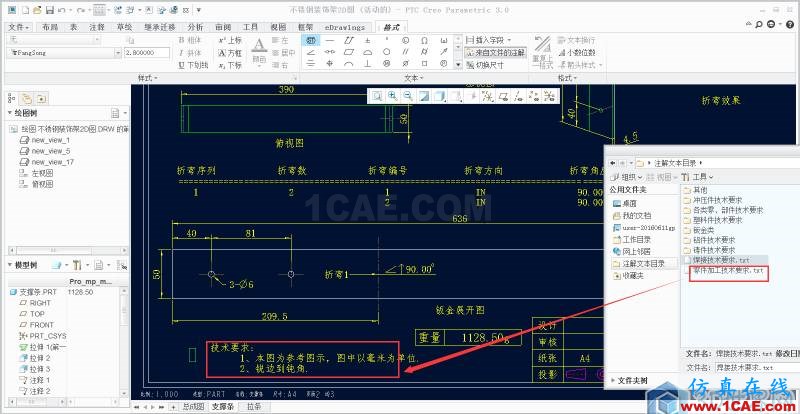Select the folder browser tab icon in navigator
Viewport: 800px width, 414px height.
tap(28, 98)
